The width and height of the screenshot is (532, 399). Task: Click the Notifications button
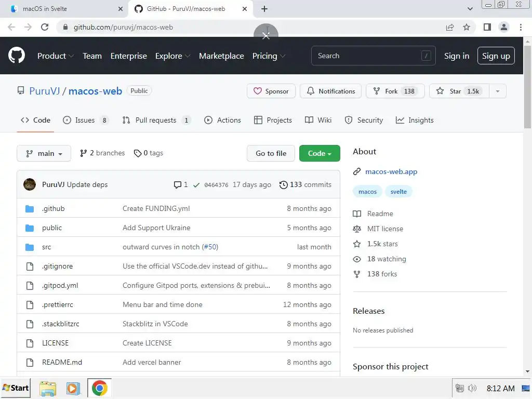(330, 91)
